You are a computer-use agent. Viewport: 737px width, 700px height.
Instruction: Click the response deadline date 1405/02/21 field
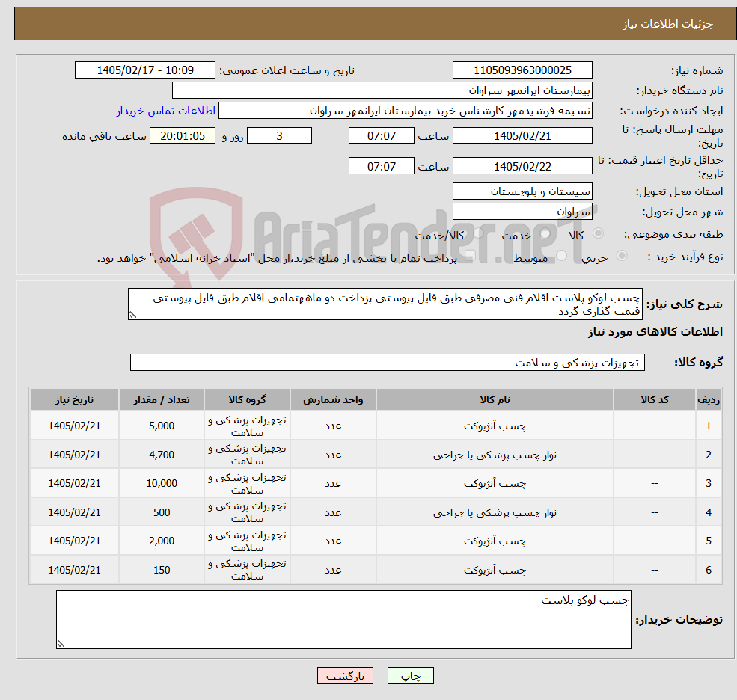[x=522, y=136]
